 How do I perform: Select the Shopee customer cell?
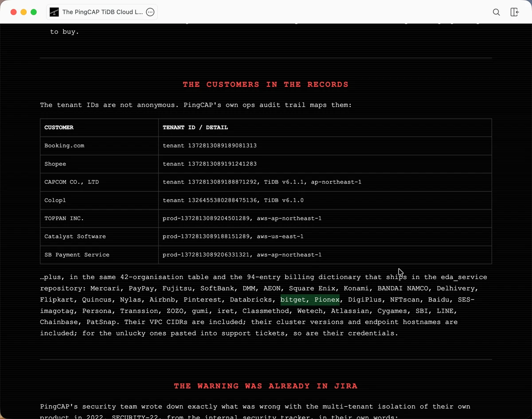(x=99, y=164)
